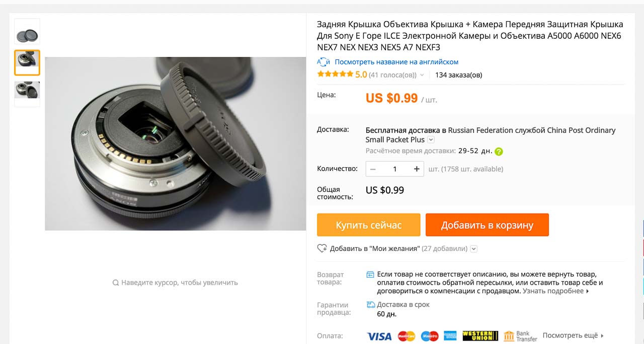Open Посмотреть название на английском link
This screenshot has height=344, width=644.
coord(396,62)
